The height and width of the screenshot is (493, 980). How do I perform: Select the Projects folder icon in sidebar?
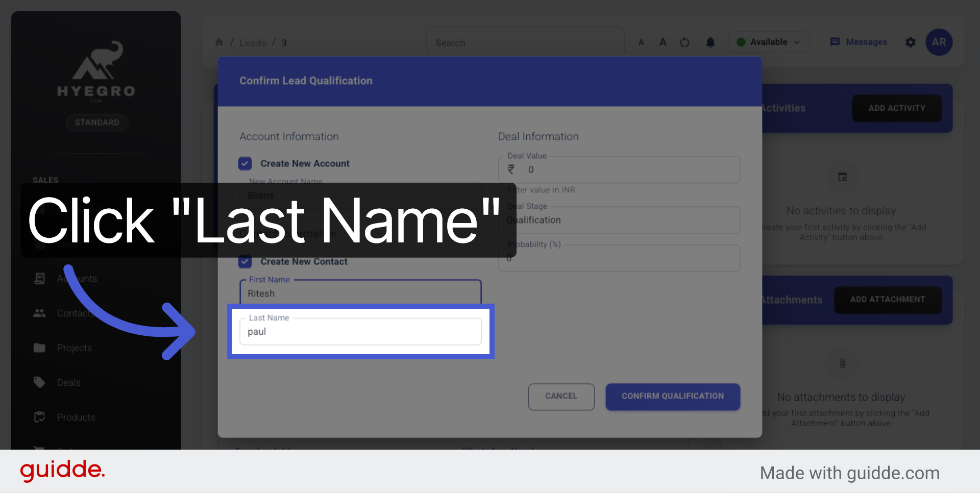pos(39,348)
